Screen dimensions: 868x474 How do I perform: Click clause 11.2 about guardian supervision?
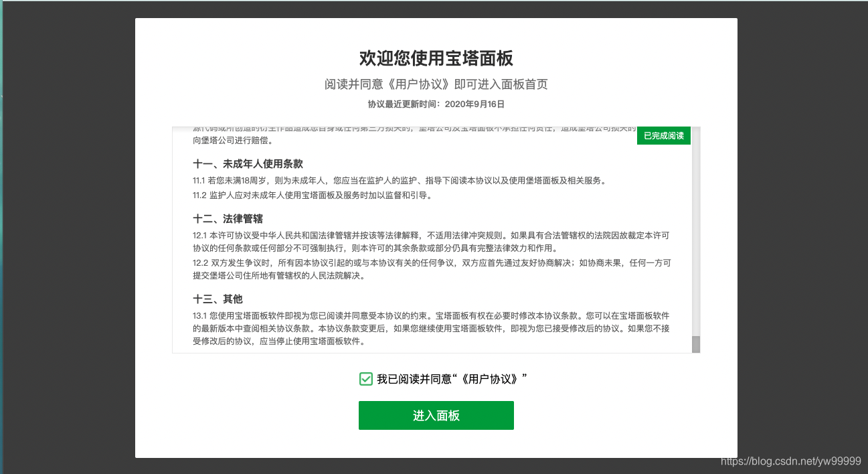[313, 195]
